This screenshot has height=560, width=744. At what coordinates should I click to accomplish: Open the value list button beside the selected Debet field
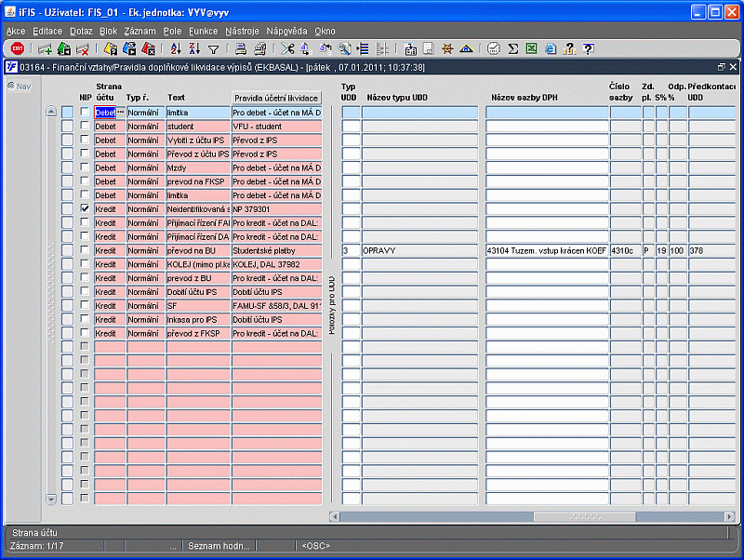[x=121, y=113]
